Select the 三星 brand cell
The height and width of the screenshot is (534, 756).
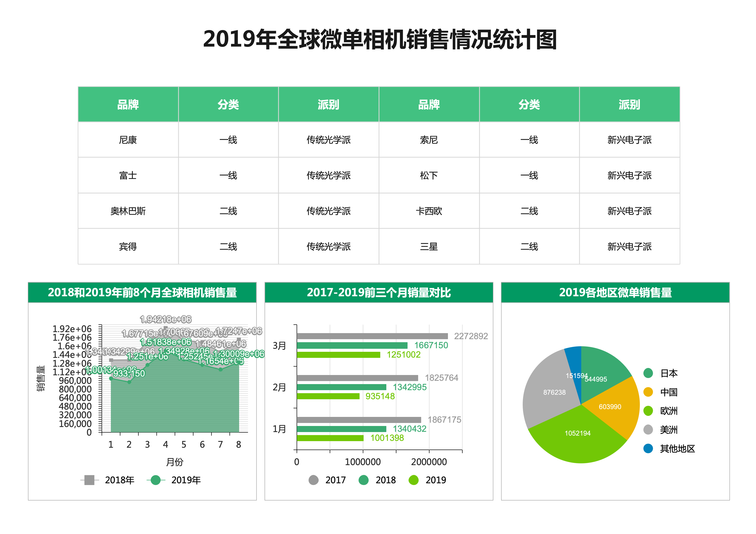[x=429, y=247]
